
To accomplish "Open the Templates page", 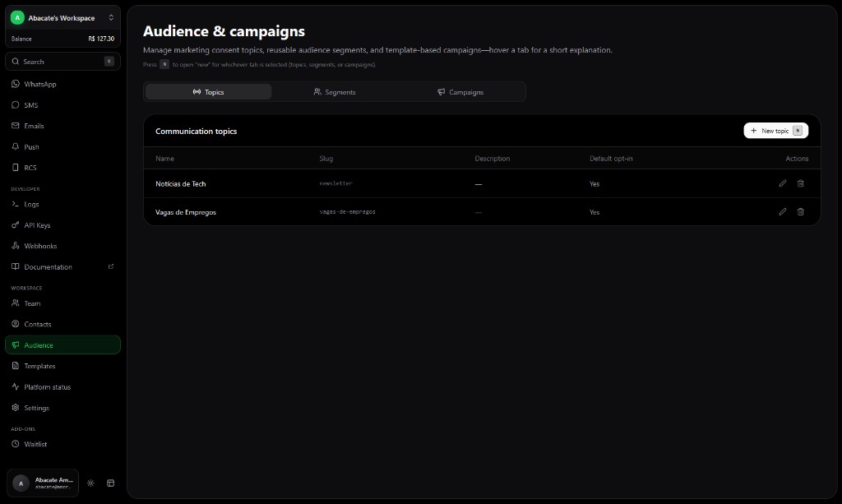I will point(39,366).
